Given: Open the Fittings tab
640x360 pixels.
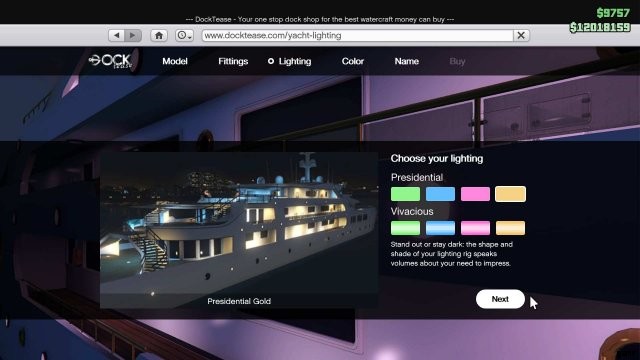Looking at the screenshot, I should (233, 61).
